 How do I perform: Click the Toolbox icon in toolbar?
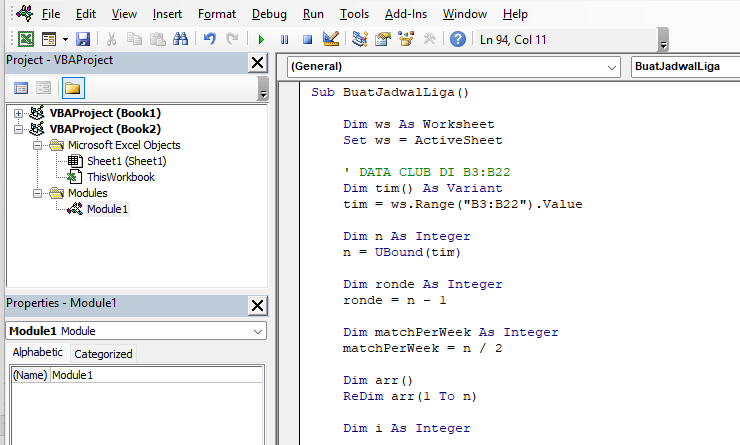[x=429, y=39]
